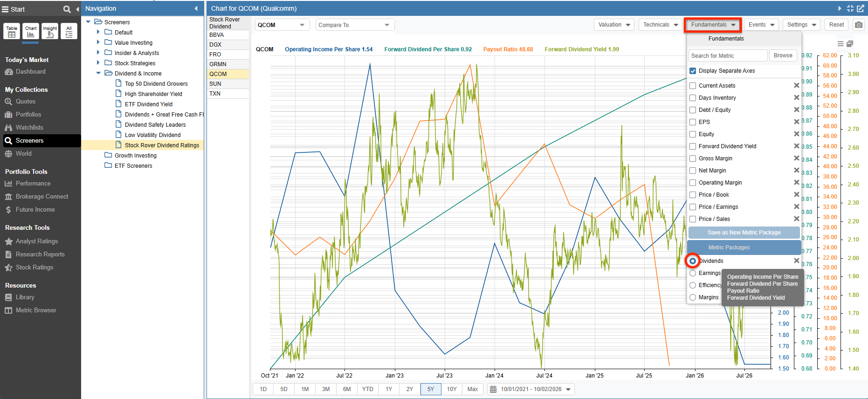The height and width of the screenshot is (399, 868).
Task: Select TXN in the ticker list
Action: [x=227, y=94]
